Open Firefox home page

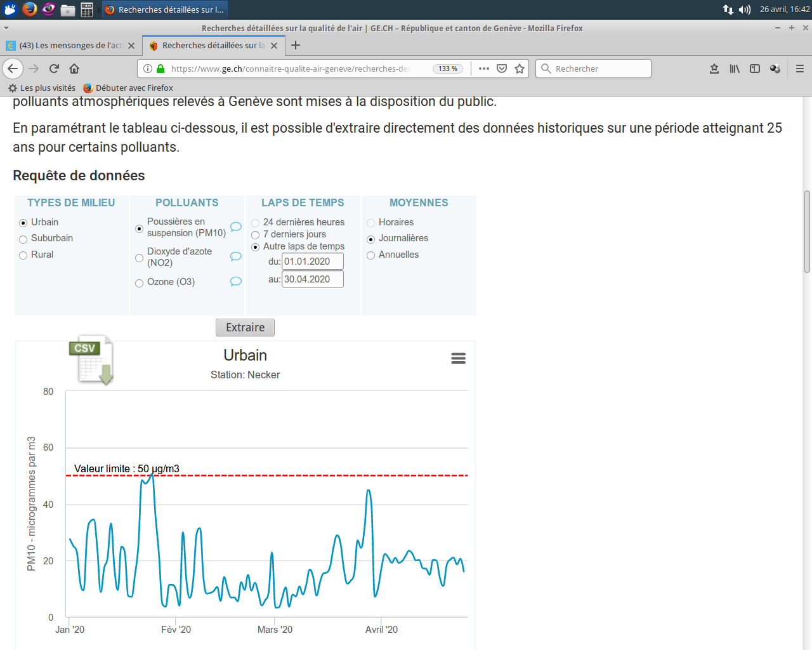(74, 69)
